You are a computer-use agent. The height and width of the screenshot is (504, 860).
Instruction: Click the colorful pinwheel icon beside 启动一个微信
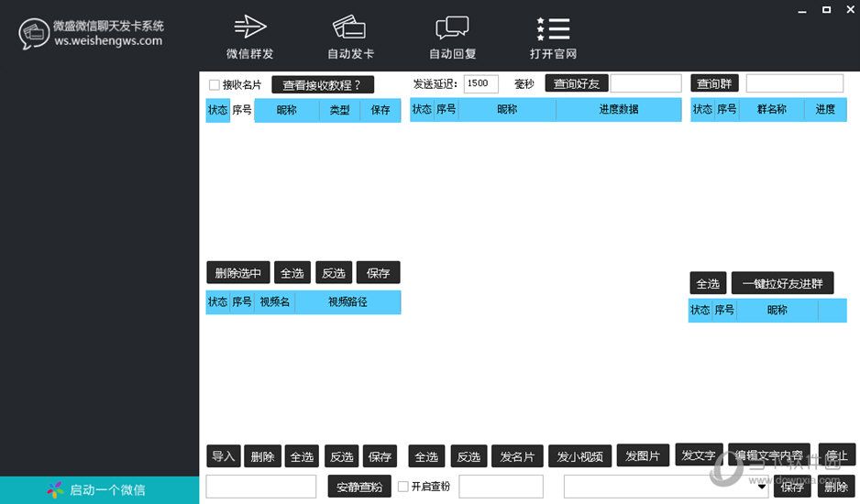[x=56, y=490]
